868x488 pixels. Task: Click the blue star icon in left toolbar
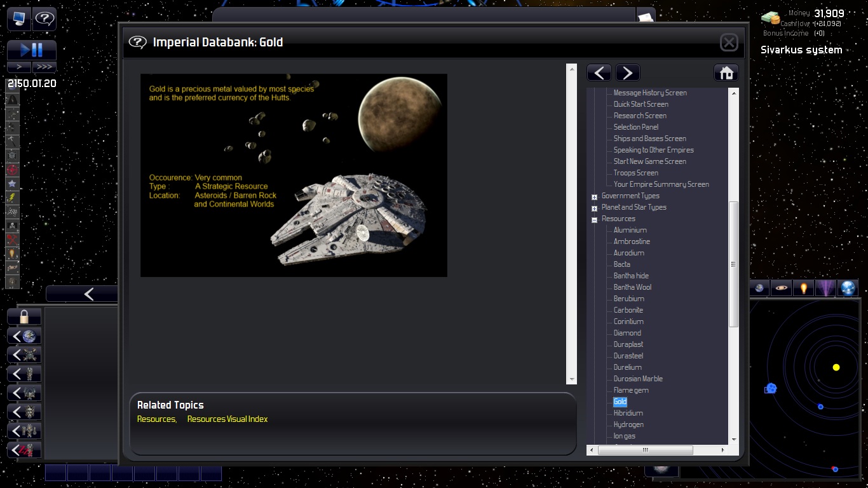[12, 184]
